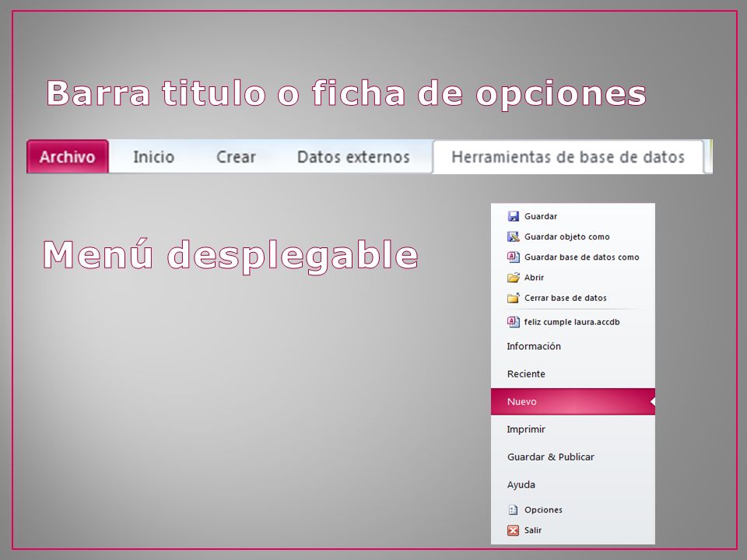The height and width of the screenshot is (560, 747).
Task: Open the Imprimir section
Action: pyautogui.click(x=526, y=429)
